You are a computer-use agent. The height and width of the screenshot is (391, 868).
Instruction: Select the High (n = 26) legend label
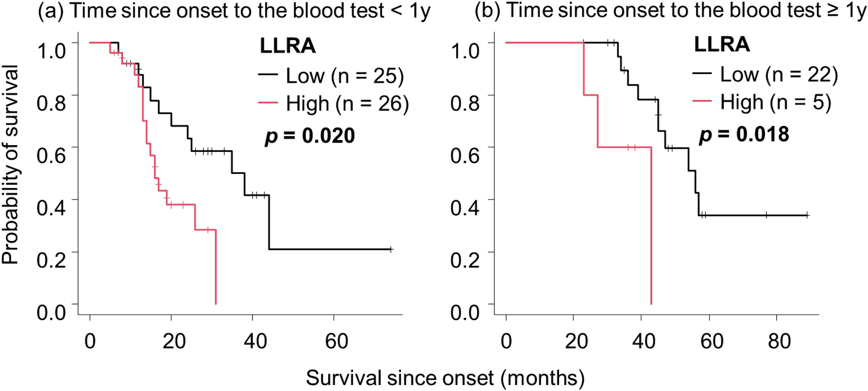pyautogui.click(x=347, y=104)
